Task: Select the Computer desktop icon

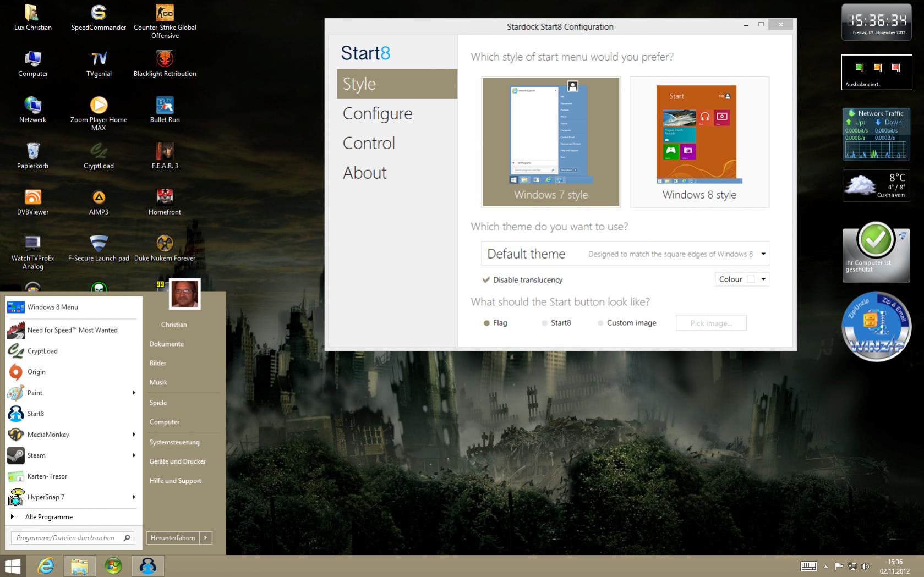Action: [x=32, y=64]
